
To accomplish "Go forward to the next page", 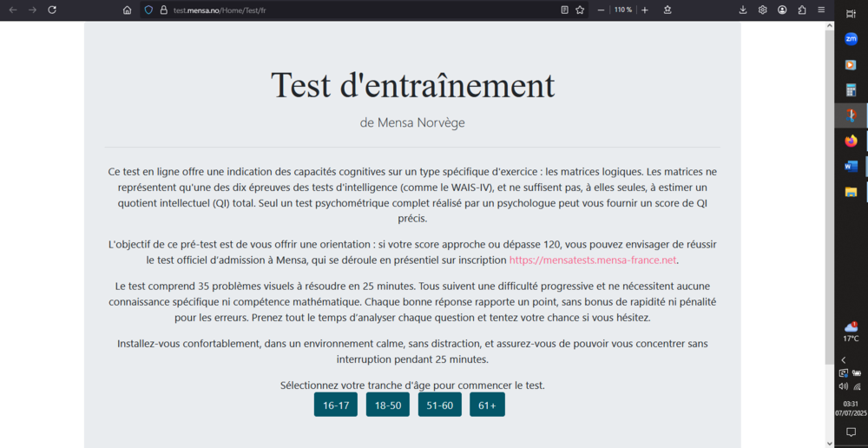I will tap(33, 10).
